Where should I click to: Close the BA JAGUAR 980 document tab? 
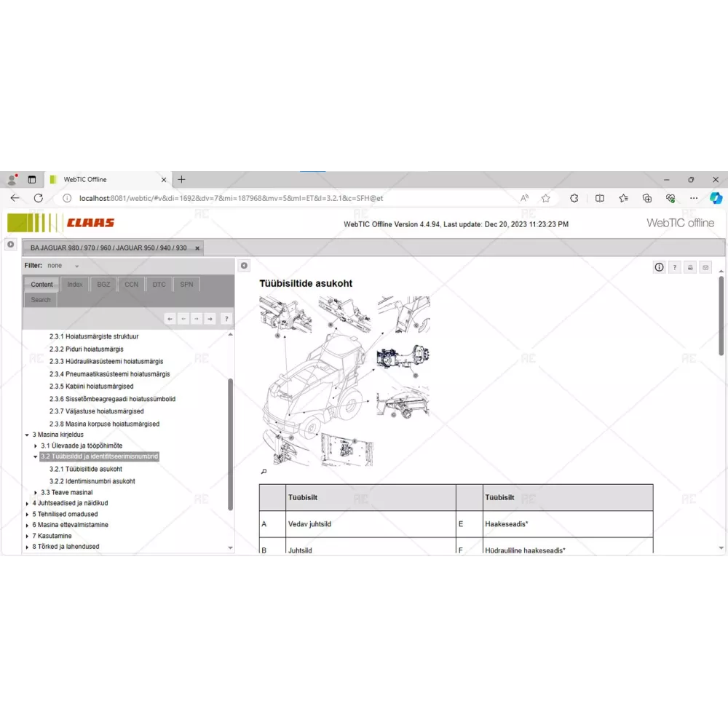197,248
